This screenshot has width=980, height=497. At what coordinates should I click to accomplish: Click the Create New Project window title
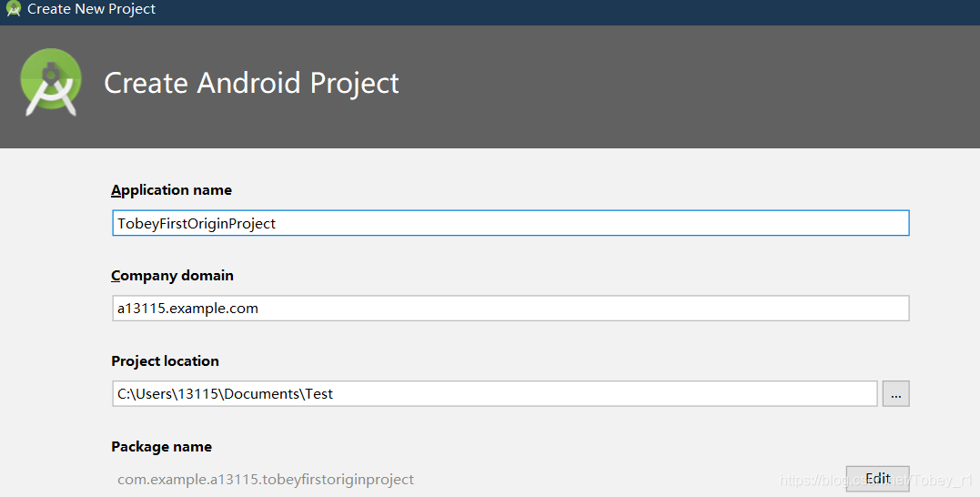(91, 9)
